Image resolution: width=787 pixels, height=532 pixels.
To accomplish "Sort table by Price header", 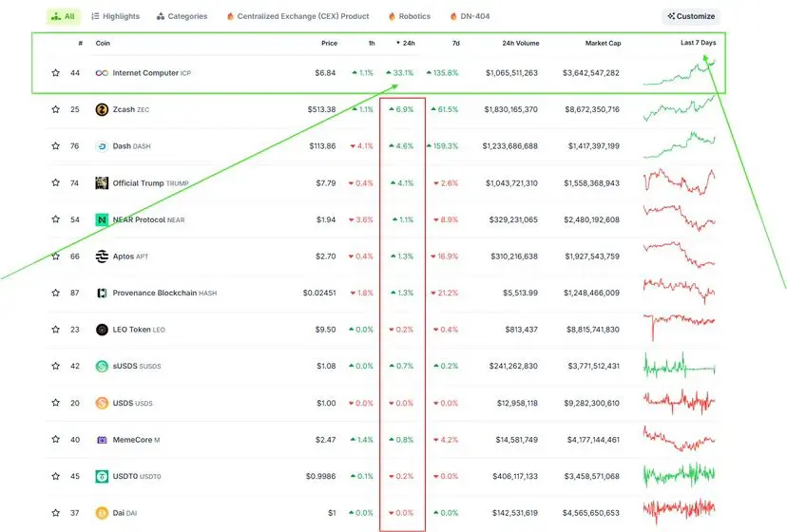I will tap(329, 43).
